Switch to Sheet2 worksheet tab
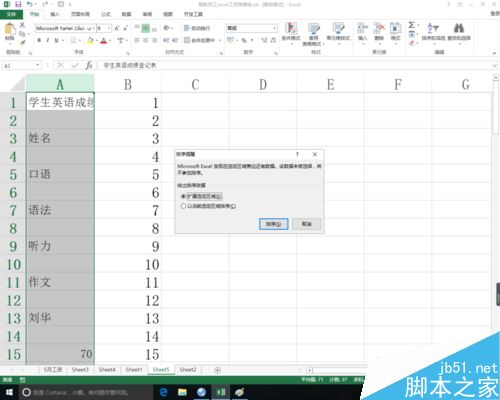The image size is (500, 400). 188,370
